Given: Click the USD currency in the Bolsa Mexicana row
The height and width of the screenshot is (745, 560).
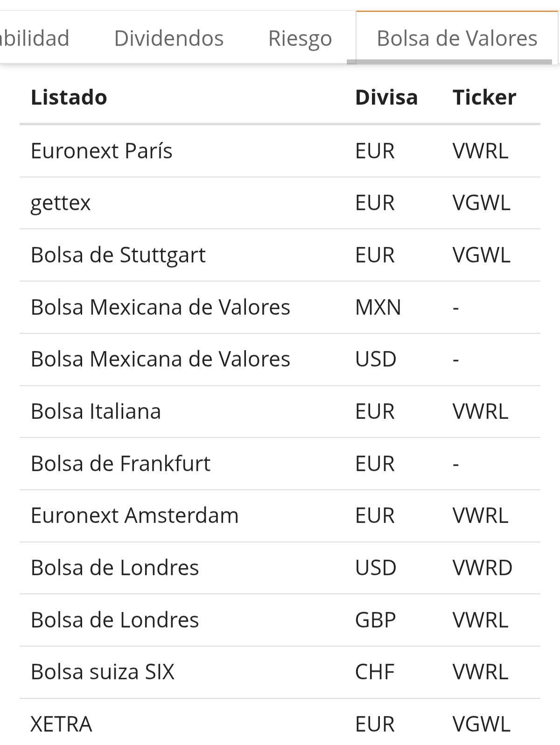Looking at the screenshot, I should coord(376,359).
